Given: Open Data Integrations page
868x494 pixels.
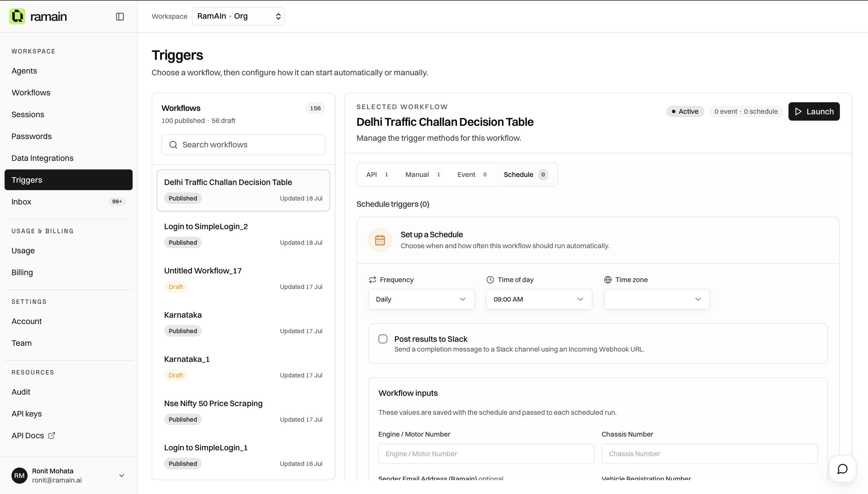Looking at the screenshot, I should point(69,158).
